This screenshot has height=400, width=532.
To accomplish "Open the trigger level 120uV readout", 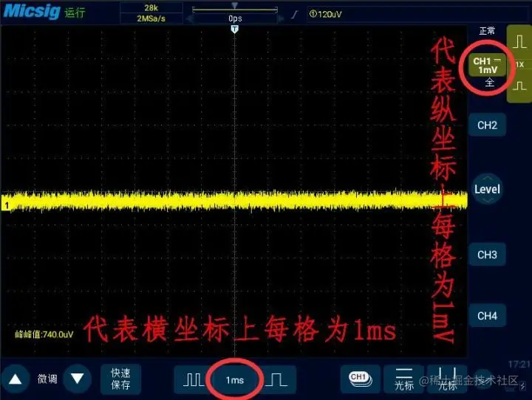I will (x=325, y=14).
